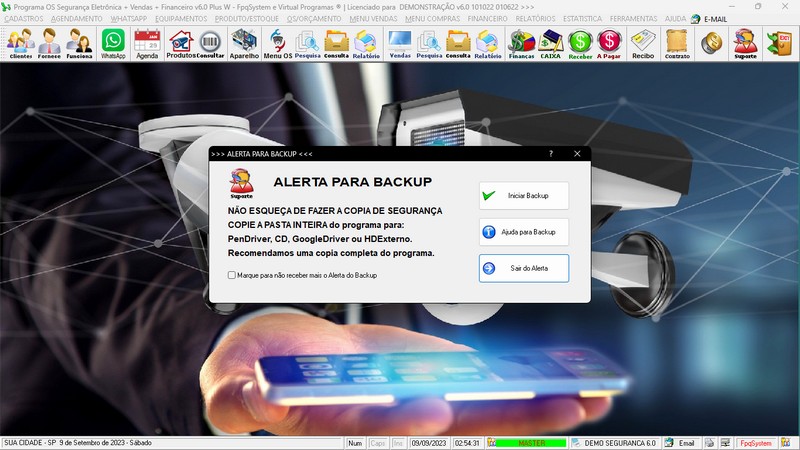Screen dimensions: 800x450
Task: Click Consulta drawer icon next to Menu OS Pesquisa
Action: pyautogui.click(x=337, y=43)
